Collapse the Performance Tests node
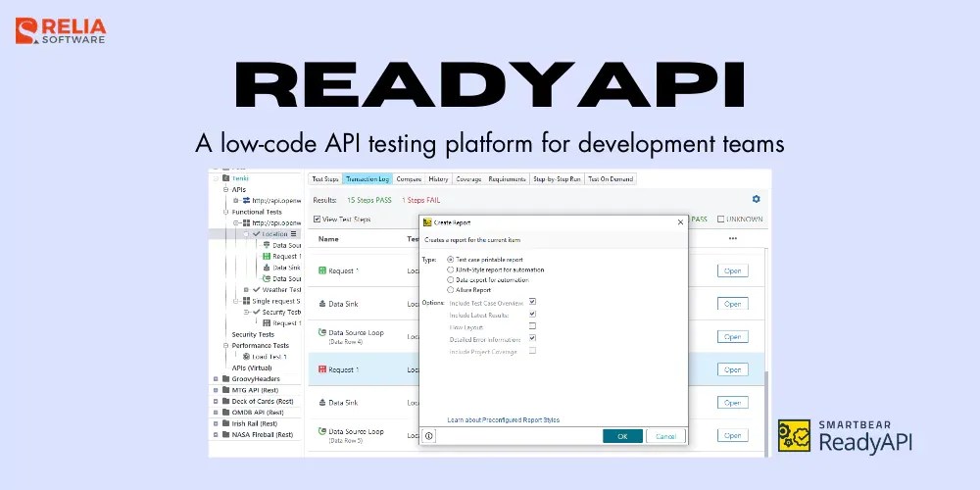980x490 pixels. tap(226, 345)
